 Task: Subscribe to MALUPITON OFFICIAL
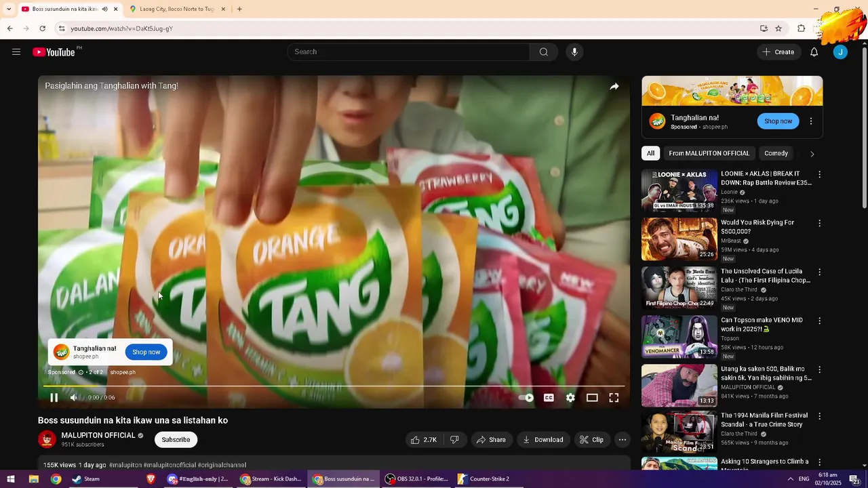(x=176, y=440)
